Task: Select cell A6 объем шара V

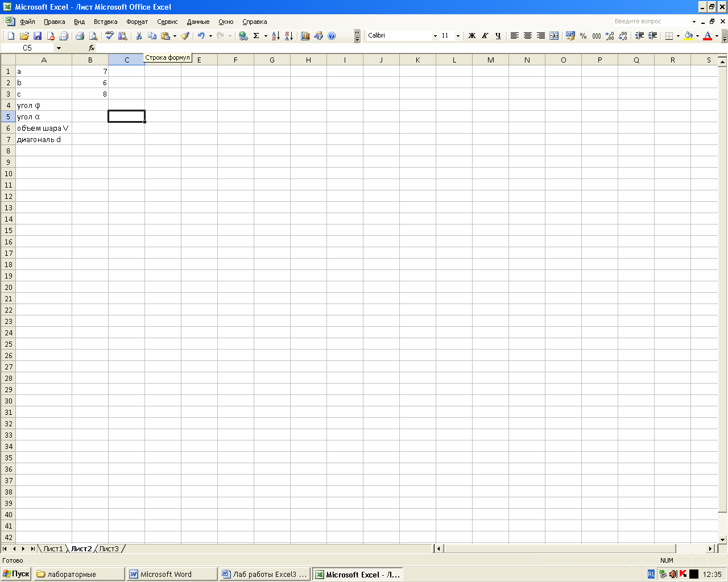Action: coord(44,128)
